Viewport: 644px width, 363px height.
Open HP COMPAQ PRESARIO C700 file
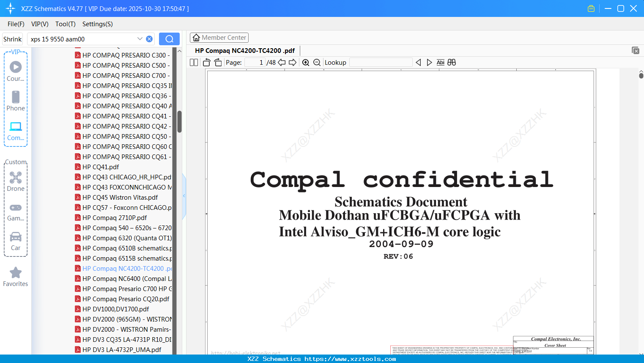123,75
